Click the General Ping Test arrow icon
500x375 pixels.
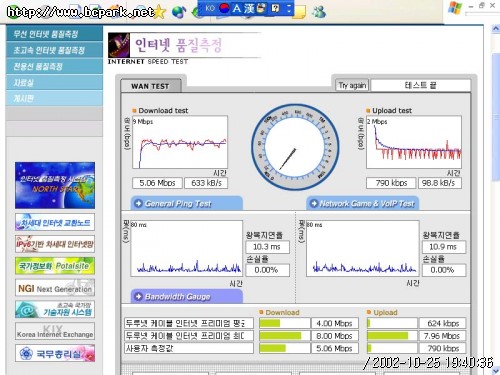tap(138, 203)
